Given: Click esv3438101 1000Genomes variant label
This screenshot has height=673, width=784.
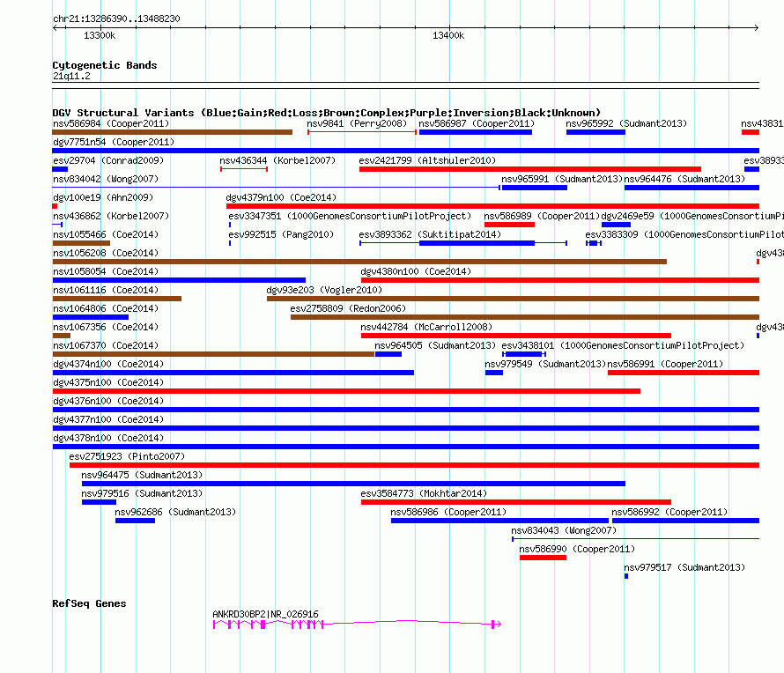Looking at the screenshot, I should pyautogui.click(x=623, y=345).
